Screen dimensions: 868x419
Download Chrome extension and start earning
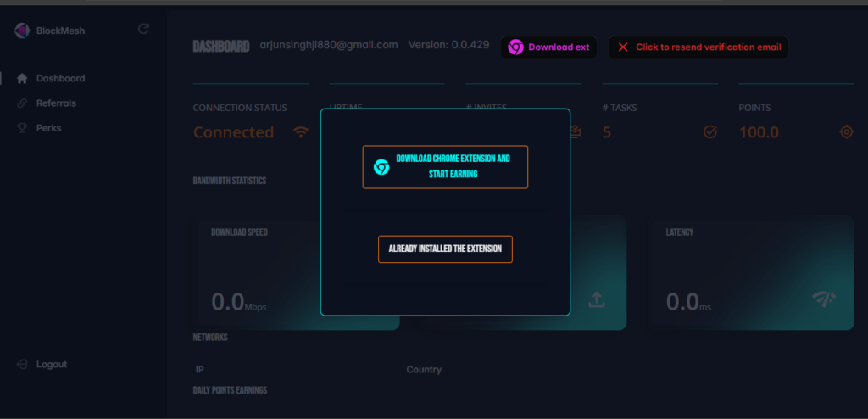tap(445, 167)
